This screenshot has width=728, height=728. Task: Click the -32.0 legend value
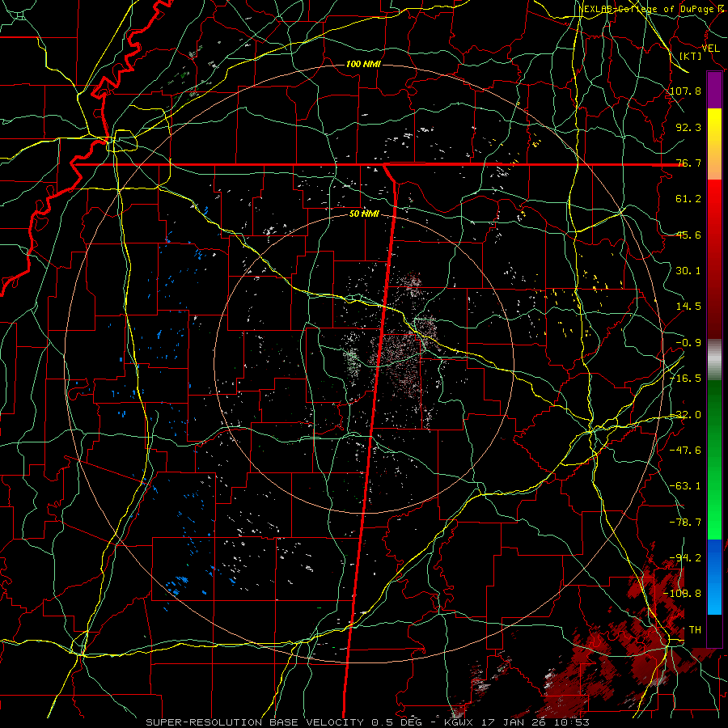coord(686,415)
